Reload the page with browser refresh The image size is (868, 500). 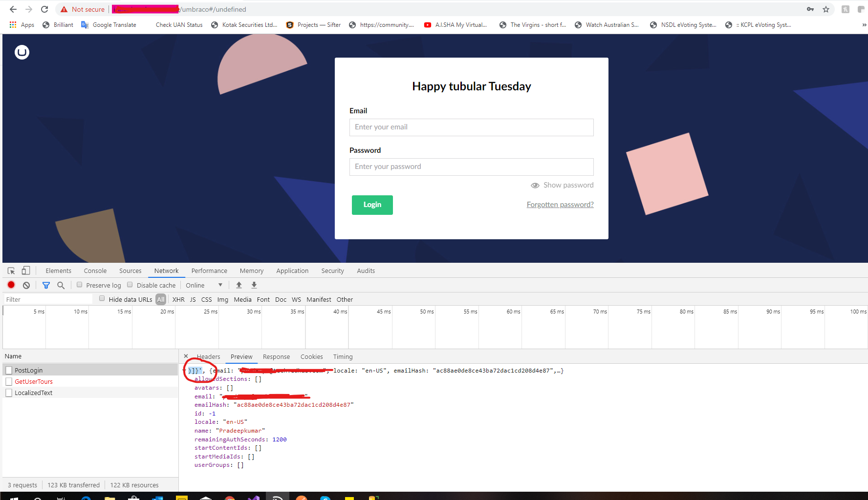(44, 9)
